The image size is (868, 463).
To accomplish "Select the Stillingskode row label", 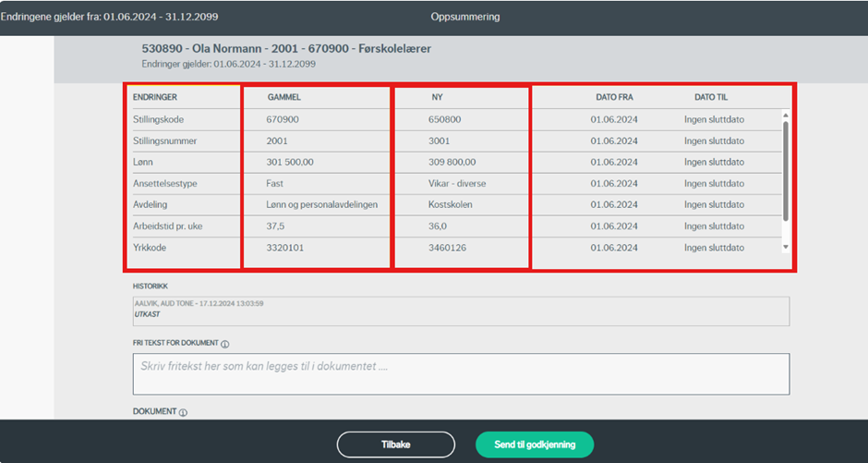I will tap(165, 120).
